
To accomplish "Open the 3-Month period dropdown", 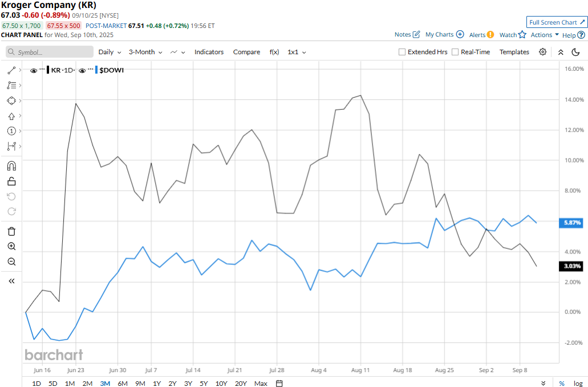I will point(145,52).
